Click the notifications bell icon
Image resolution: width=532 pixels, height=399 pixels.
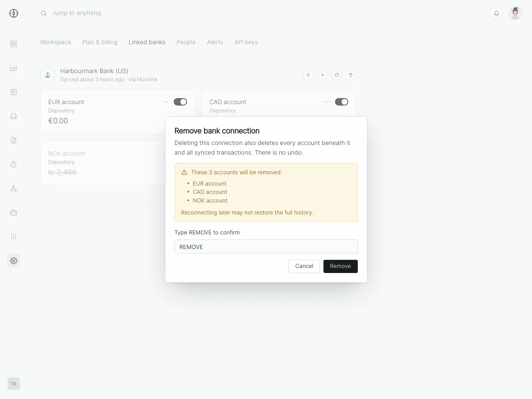pos(496,13)
